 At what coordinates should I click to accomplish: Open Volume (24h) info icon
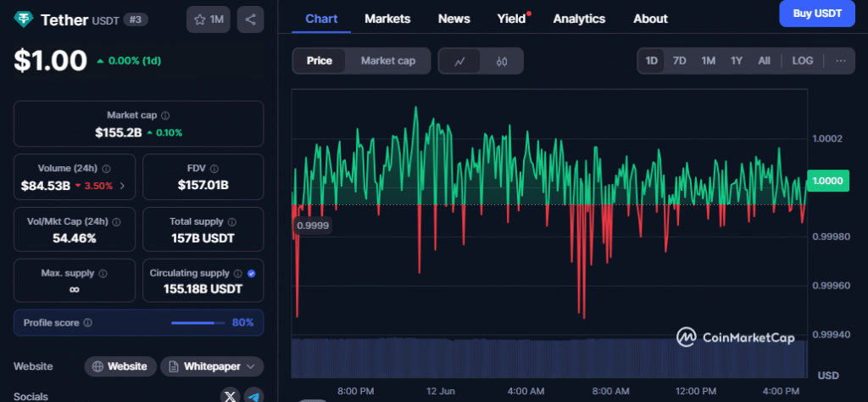click(106, 168)
